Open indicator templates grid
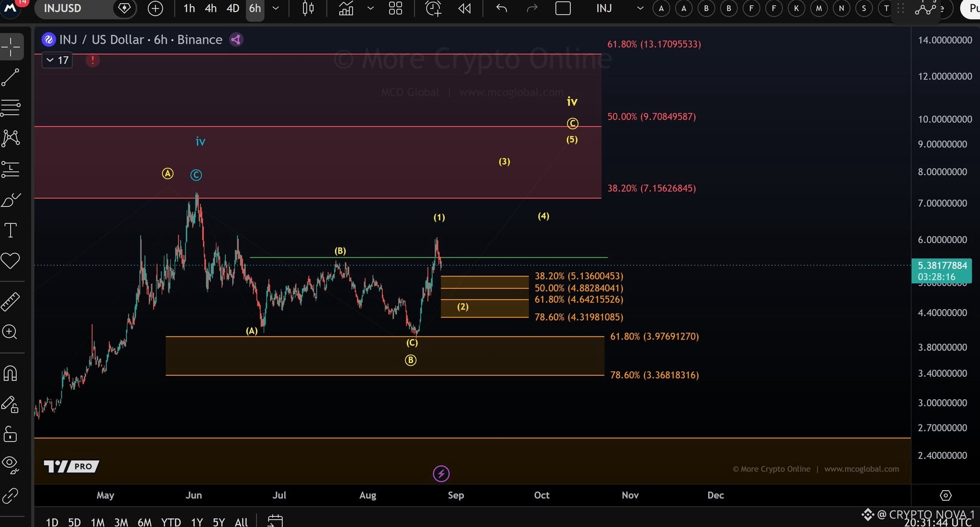This screenshot has width=980, height=527. point(395,8)
